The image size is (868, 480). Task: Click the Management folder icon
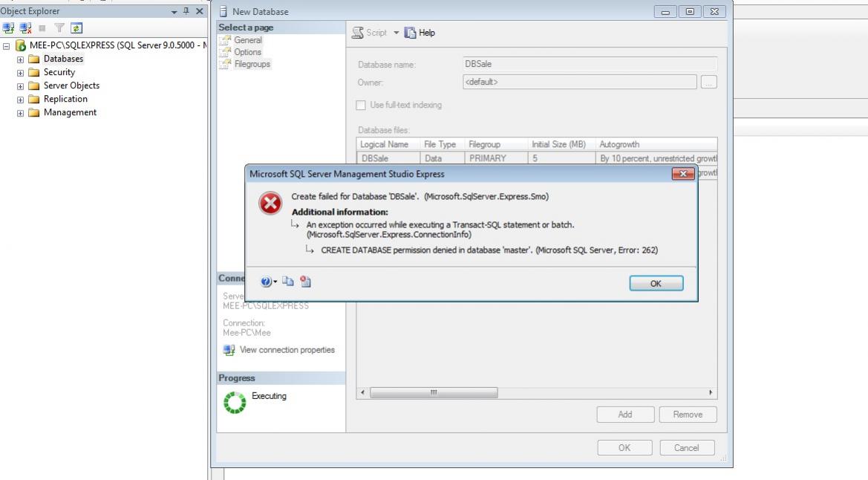point(33,112)
